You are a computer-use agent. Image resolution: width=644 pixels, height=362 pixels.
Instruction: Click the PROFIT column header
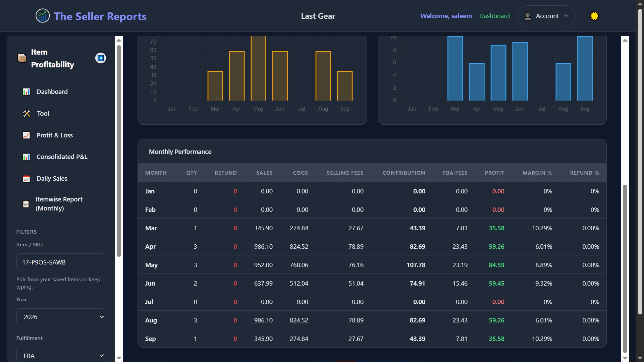tap(494, 173)
